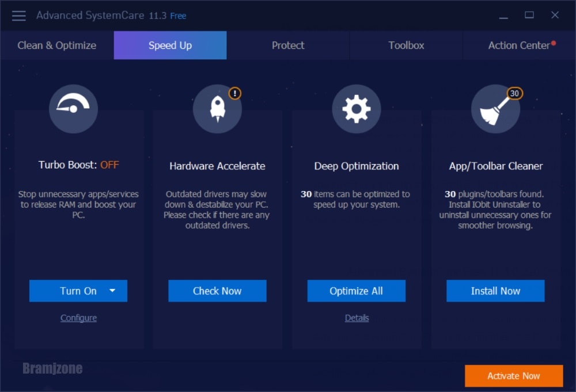
Task: Maximize the Advanced SystemCare window
Action: (x=529, y=15)
